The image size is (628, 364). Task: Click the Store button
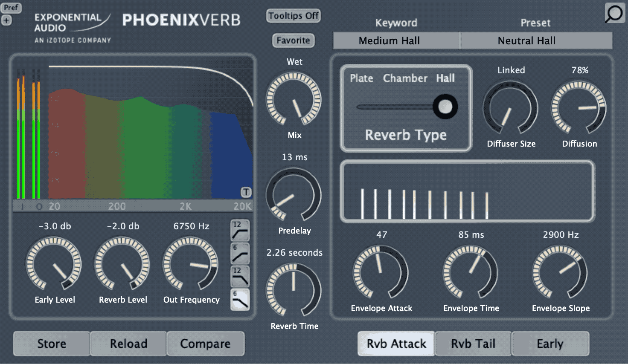(x=52, y=344)
